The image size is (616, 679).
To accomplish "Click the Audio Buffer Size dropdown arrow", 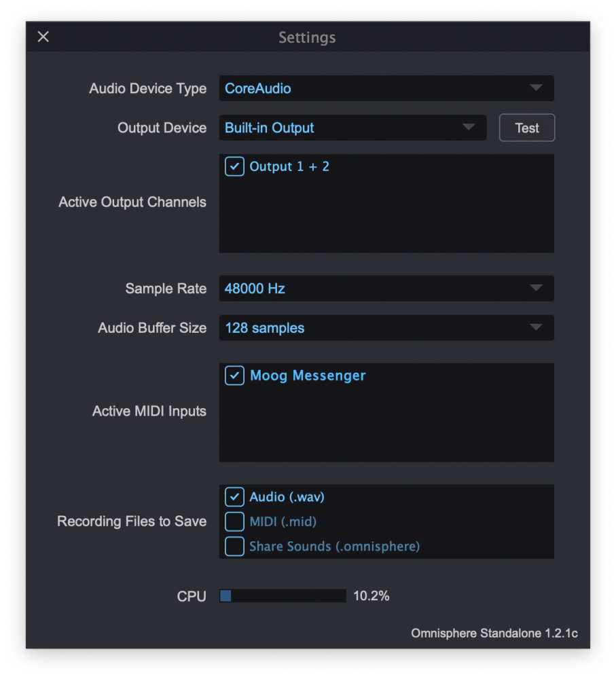I will coord(536,328).
